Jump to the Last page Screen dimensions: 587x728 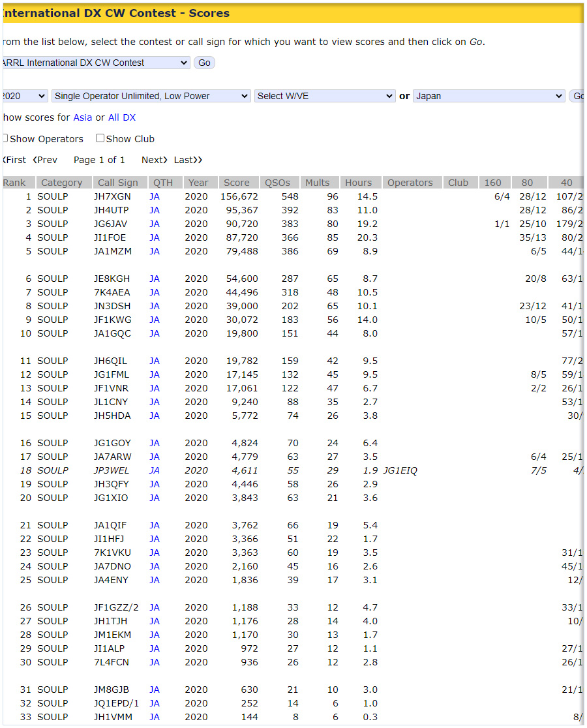pyautogui.click(x=188, y=160)
